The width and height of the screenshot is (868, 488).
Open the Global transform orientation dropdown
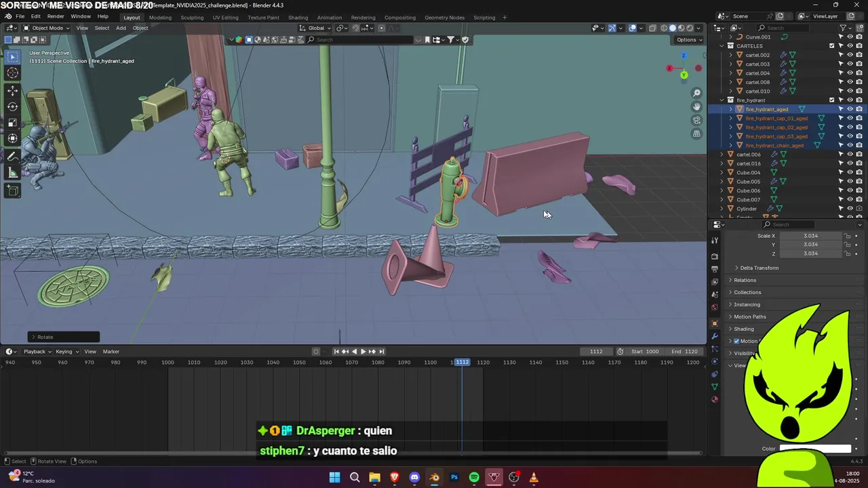pyautogui.click(x=316, y=28)
